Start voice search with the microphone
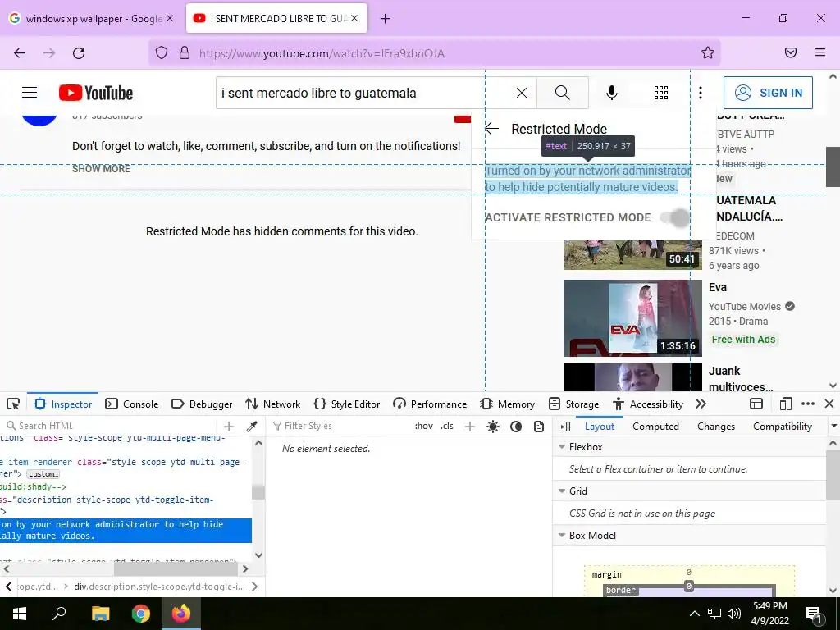 click(x=612, y=93)
